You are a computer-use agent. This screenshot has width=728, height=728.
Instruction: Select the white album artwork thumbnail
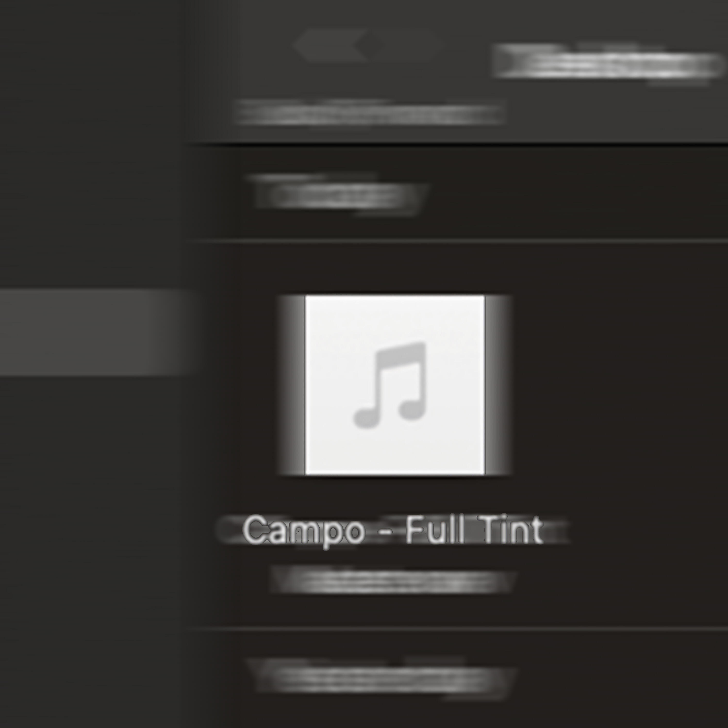pyautogui.click(x=395, y=385)
